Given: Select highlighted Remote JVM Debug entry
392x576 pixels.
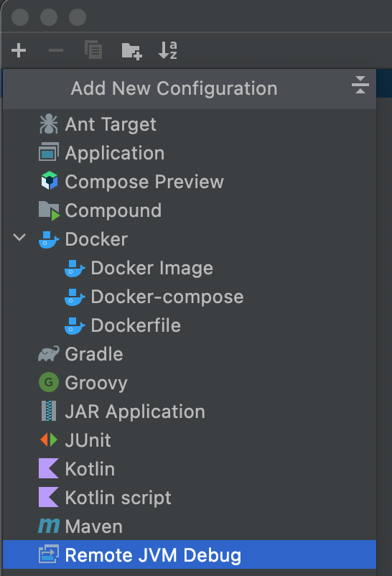Looking at the screenshot, I should [x=190, y=554].
